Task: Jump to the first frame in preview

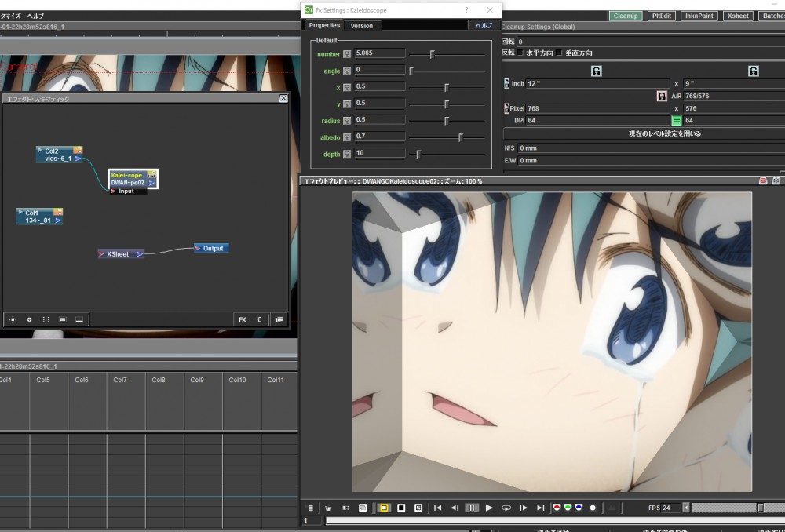Action: (x=437, y=508)
